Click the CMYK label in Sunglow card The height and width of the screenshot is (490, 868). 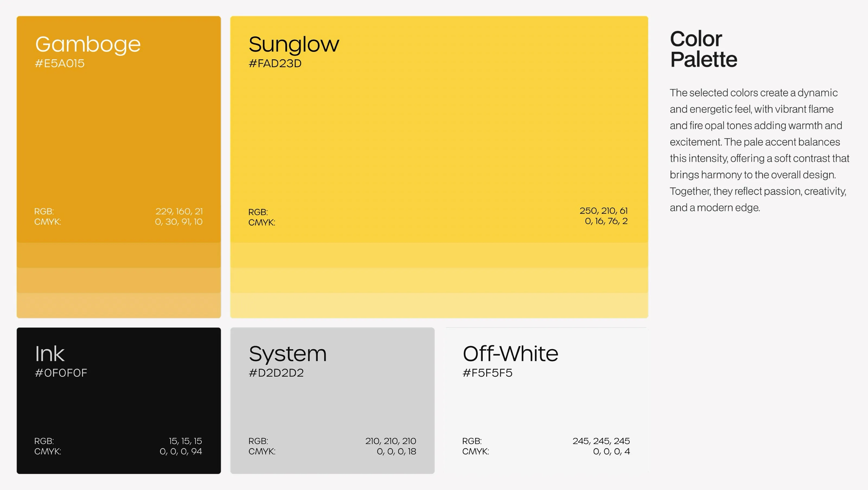(x=262, y=222)
